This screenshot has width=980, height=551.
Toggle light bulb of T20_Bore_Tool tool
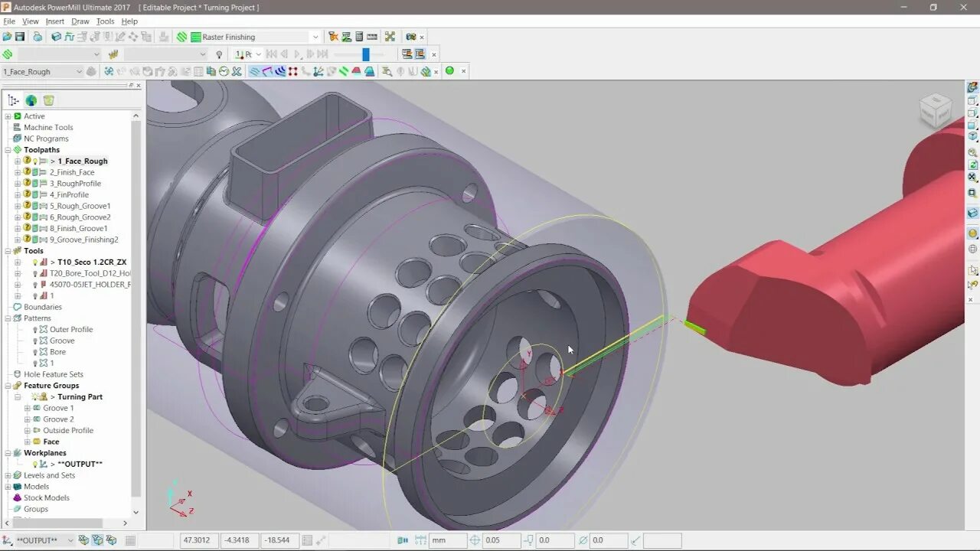(35, 273)
